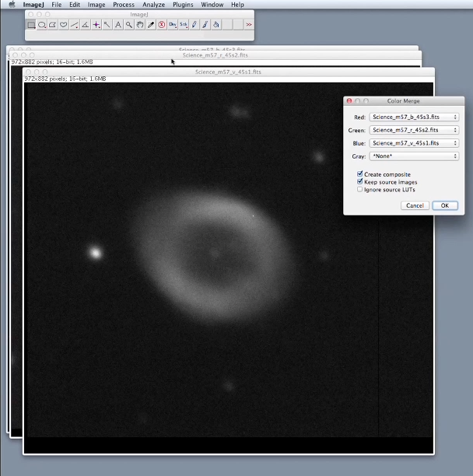This screenshot has width=473, height=476.
Task: Select the Magnifying glass tool
Action: click(129, 25)
